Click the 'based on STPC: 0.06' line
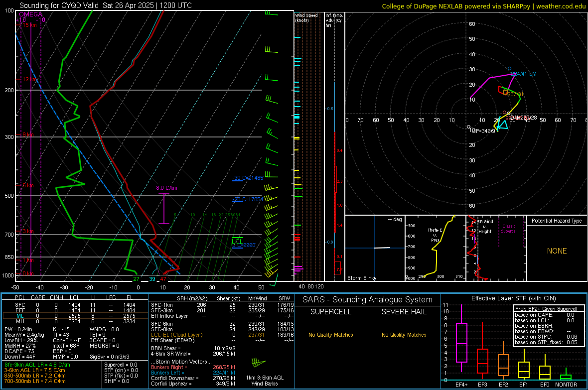Viewport: 588px width, 390px height. point(546,337)
